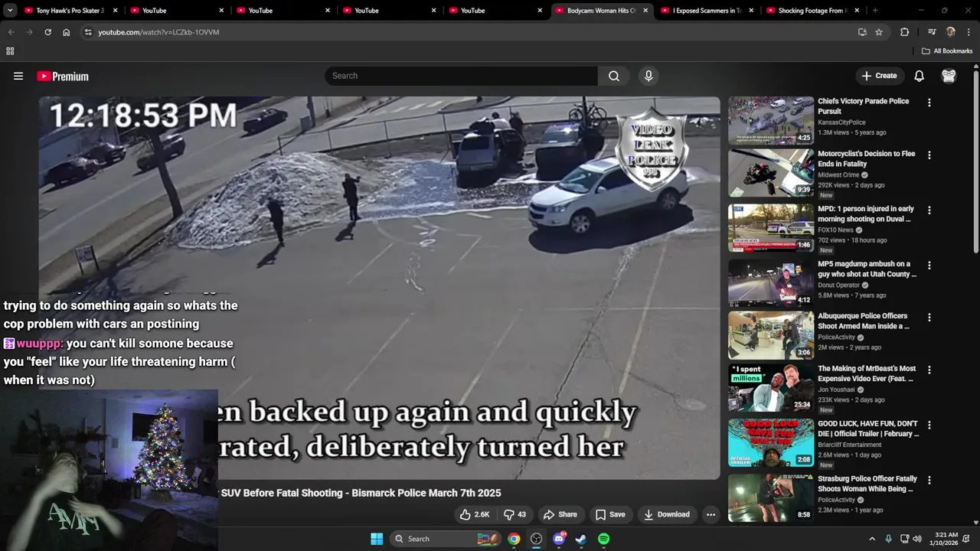
Task: Open Chrome extensions puzzle icon
Action: pos(905,32)
